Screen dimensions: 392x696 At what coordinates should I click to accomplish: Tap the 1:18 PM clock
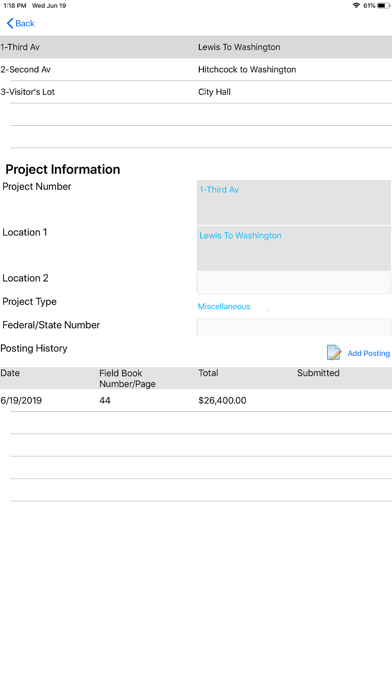pyautogui.click(x=15, y=6)
